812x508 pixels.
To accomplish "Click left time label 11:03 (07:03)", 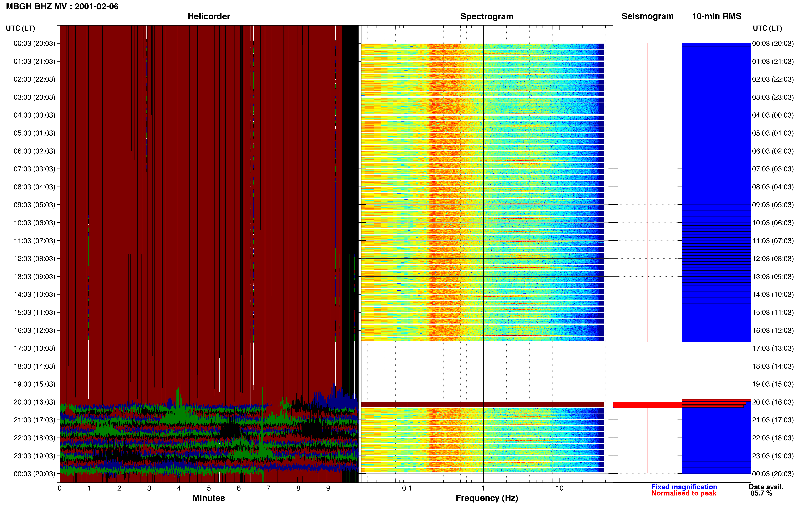I will tap(34, 241).
